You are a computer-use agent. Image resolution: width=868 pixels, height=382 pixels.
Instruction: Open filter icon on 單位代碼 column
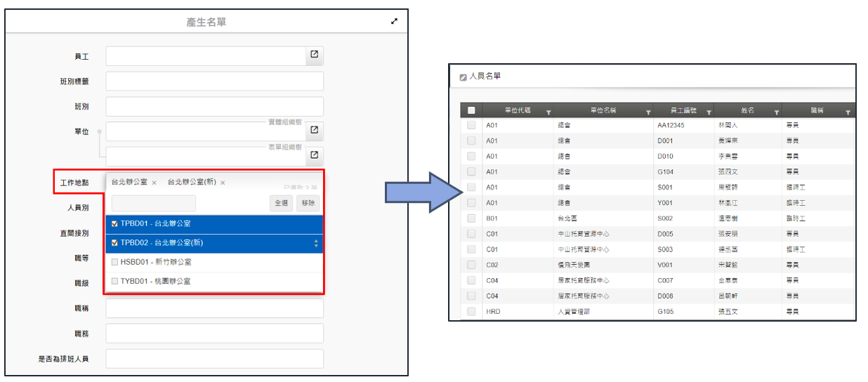[548, 112]
